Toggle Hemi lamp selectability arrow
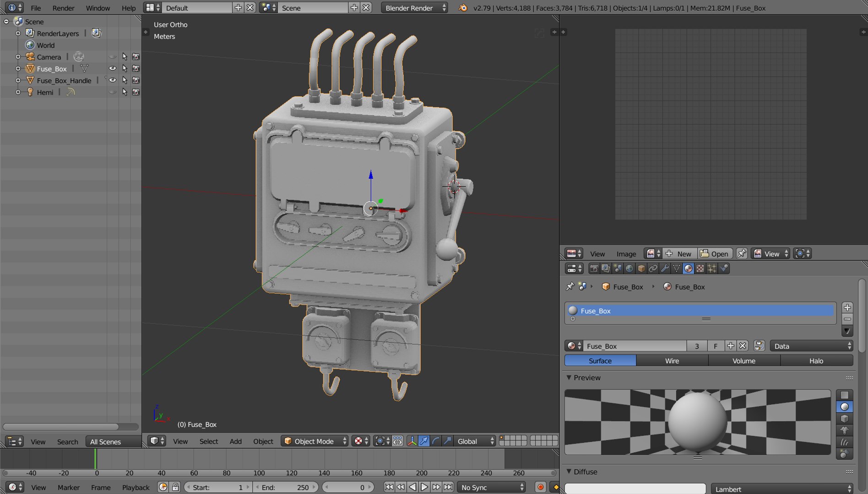This screenshot has height=494, width=868. (125, 92)
